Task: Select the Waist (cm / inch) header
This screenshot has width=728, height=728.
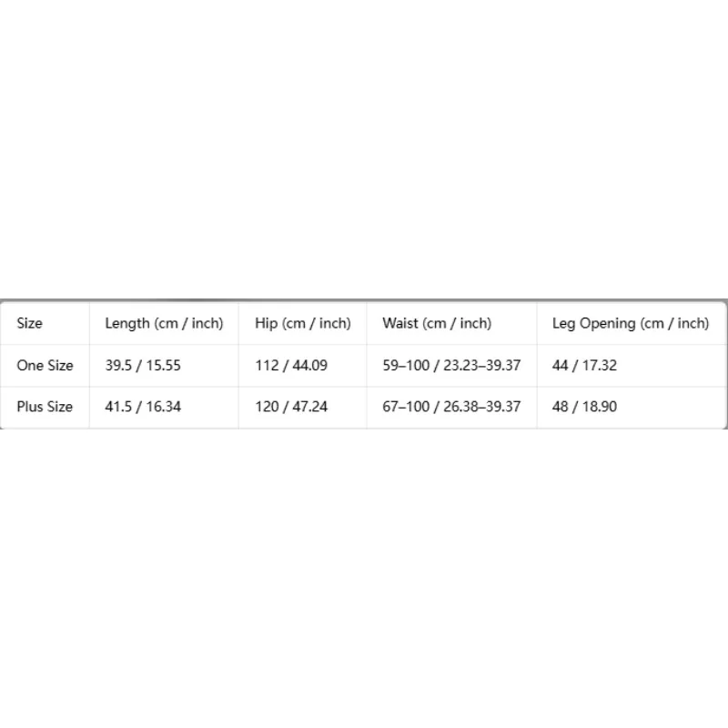Action: tap(437, 323)
